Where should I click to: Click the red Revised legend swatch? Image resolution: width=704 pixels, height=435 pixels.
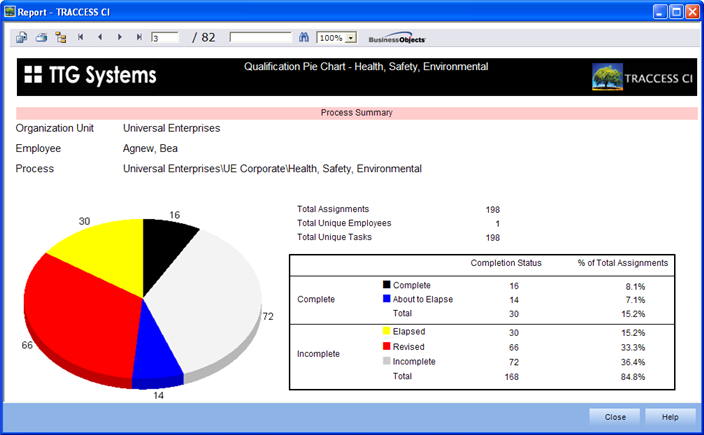[x=387, y=346]
